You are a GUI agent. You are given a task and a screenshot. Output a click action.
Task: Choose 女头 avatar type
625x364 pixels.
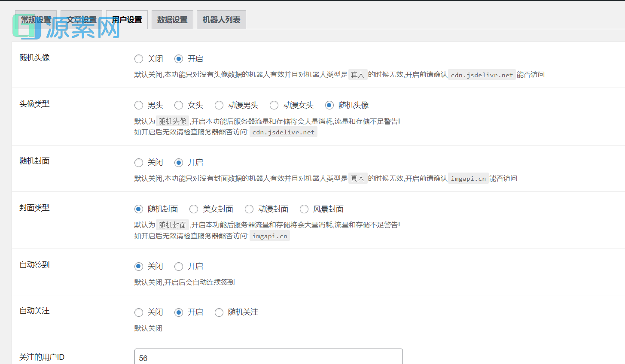[x=179, y=105]
